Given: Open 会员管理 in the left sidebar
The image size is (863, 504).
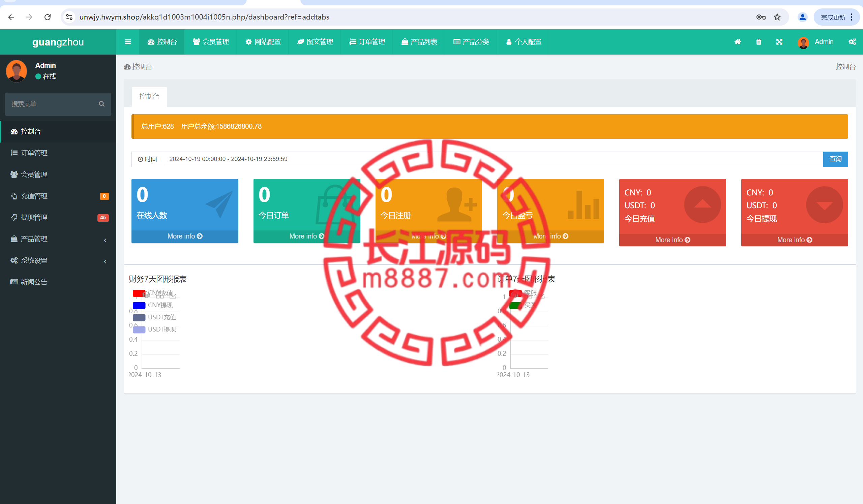Looking at the screenshot, I should pyautogui.click(x=58, y=175).
